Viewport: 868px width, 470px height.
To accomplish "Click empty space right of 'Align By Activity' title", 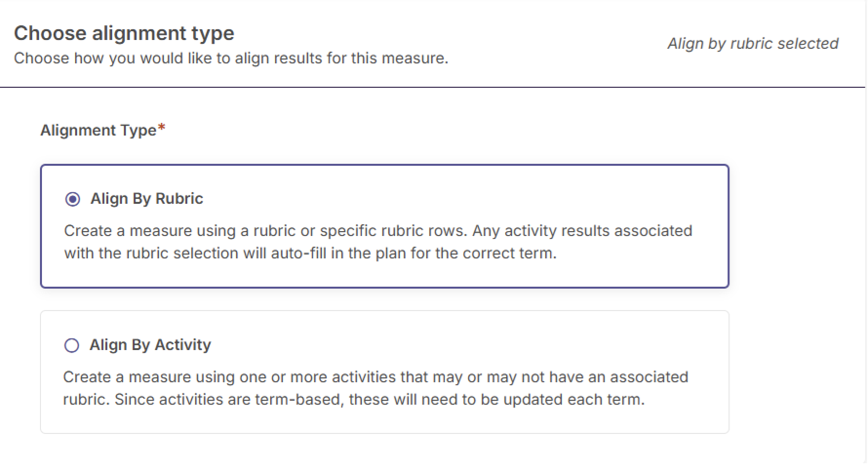I will (x=439, y=345).
